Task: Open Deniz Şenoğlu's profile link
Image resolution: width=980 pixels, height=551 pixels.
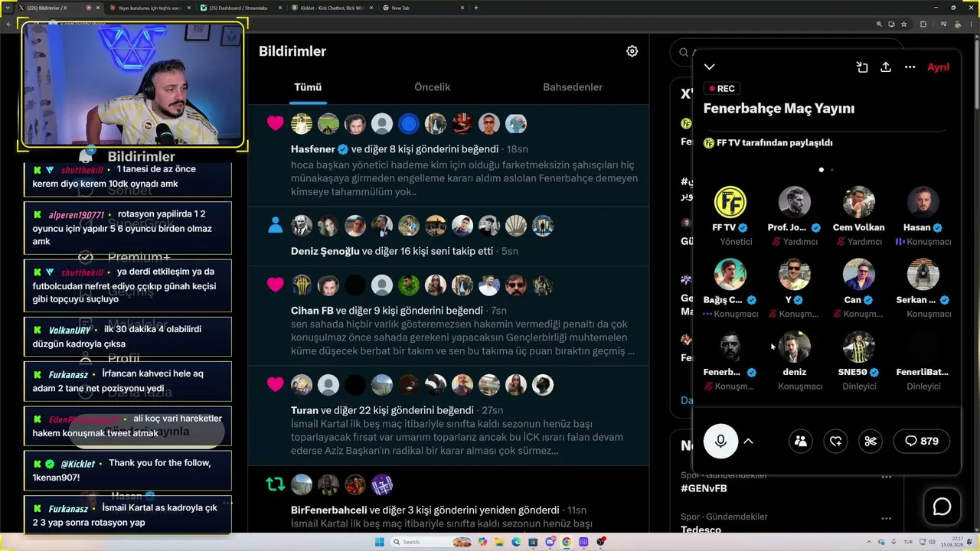Action: tap(325, 251)
